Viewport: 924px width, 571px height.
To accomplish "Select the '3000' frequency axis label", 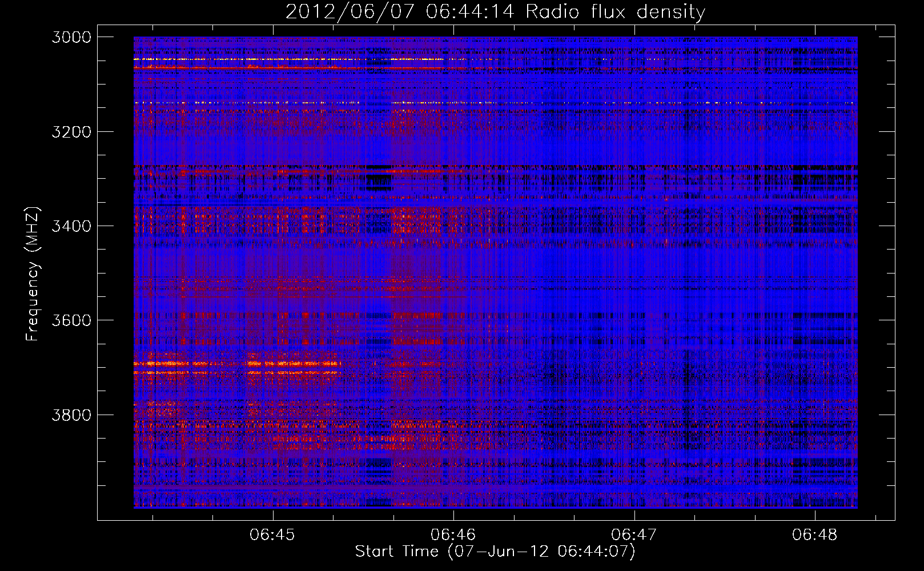I will coord(71,37).
